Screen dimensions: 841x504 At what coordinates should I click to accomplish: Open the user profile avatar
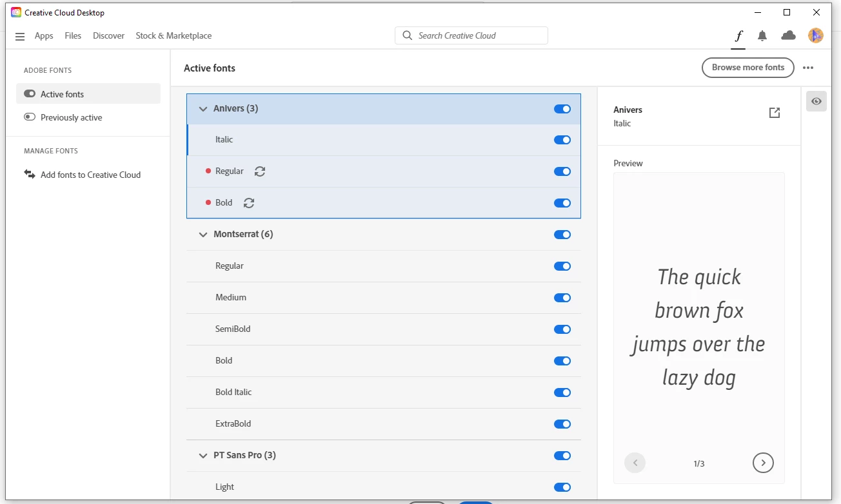pos(815,35)
